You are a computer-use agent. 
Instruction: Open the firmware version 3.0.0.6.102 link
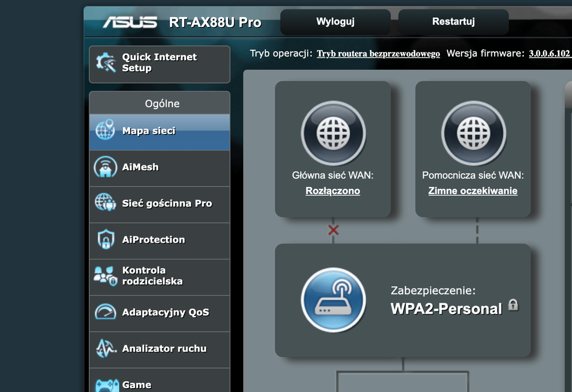pos(549,54)
